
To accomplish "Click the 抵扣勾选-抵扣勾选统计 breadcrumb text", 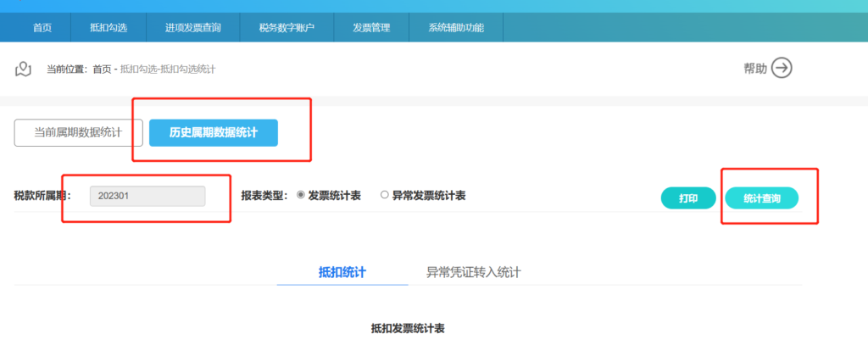I will tap(168, 70).
